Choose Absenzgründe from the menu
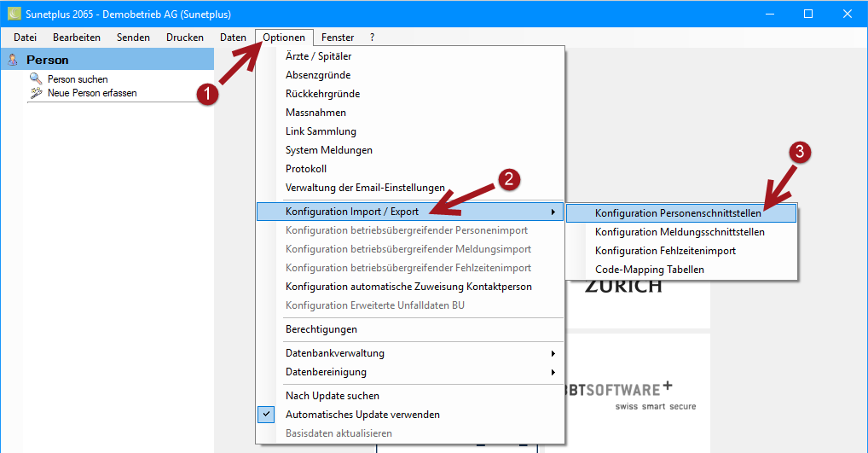The width and height of the screenshot is (868, 453). tap(410, 75)
